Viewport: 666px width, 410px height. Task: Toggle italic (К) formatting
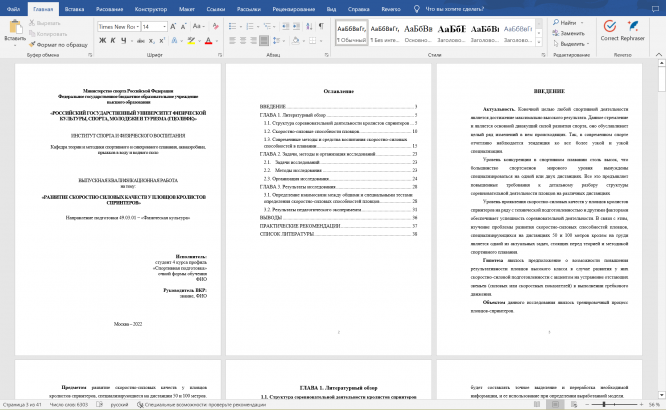(x=113, y=41)
